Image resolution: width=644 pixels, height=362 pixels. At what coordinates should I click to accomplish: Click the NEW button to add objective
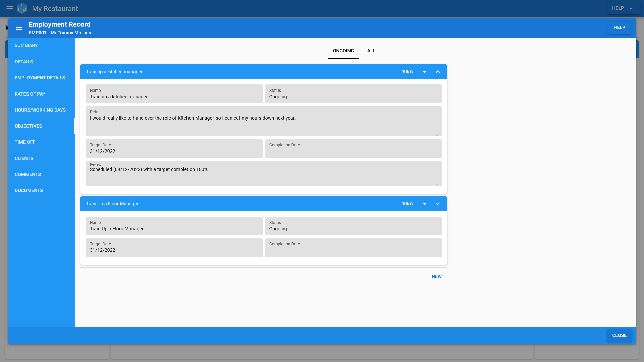437,276
